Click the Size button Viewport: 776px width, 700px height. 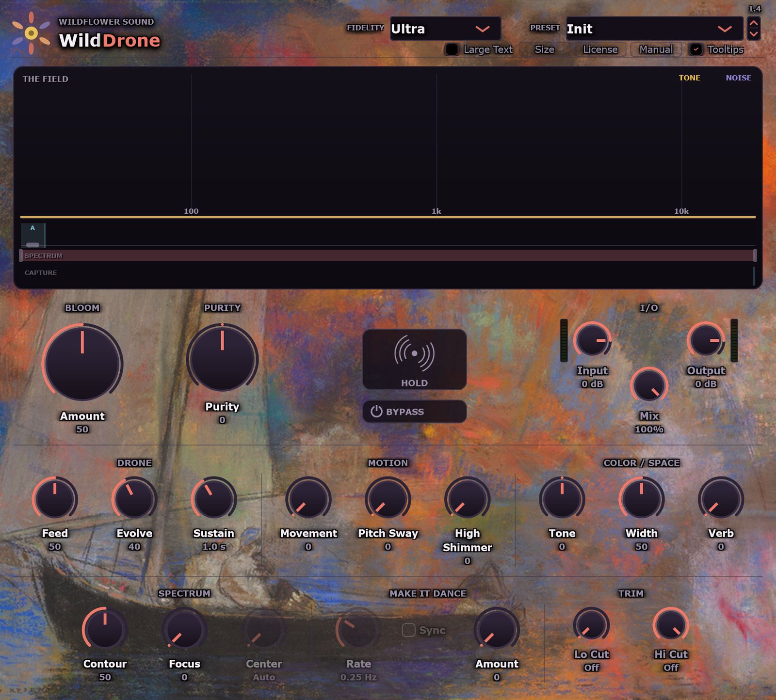544,49
